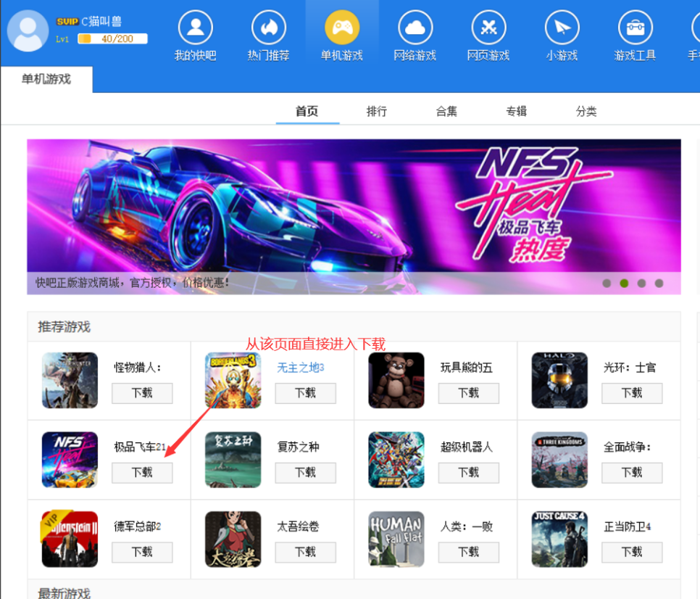Viewport: 700px width, 599px height.
Task: Click the SVIP badge
Action: [67, 22]
